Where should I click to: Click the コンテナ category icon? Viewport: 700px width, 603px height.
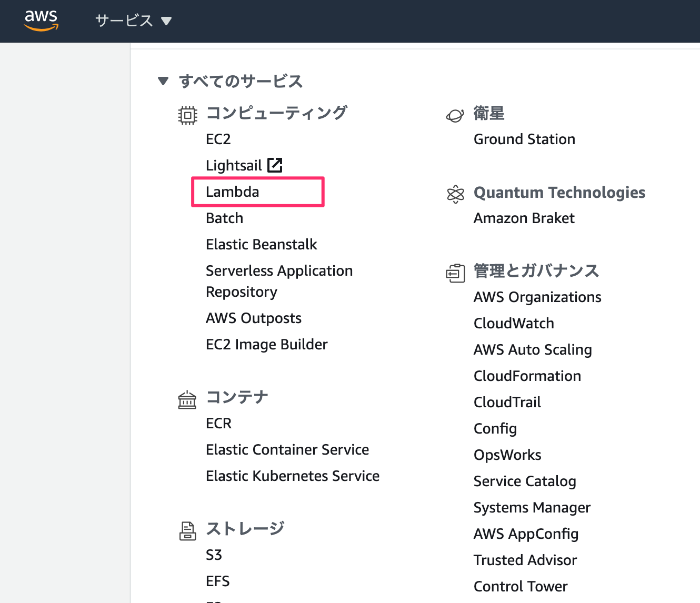coord(187,400)
